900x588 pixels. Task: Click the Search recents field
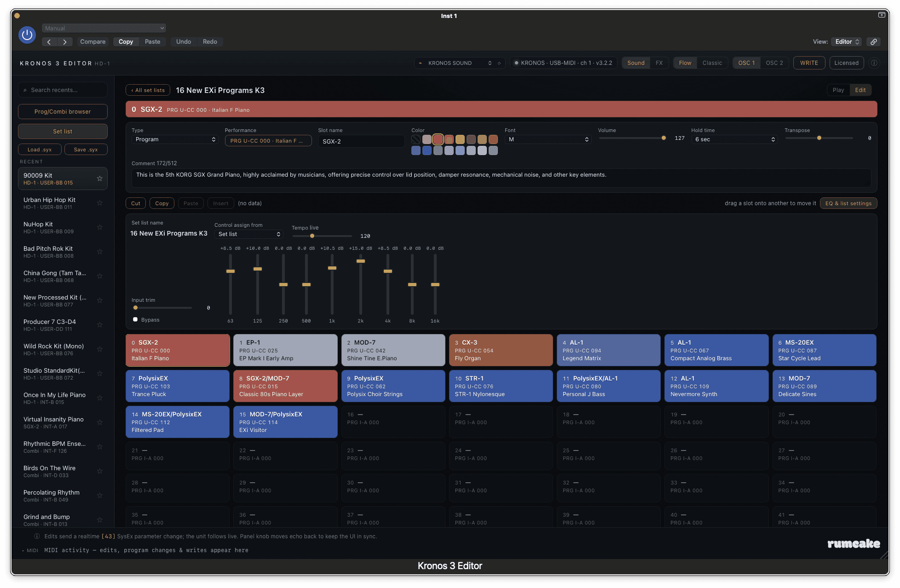(x=63, y=90)
